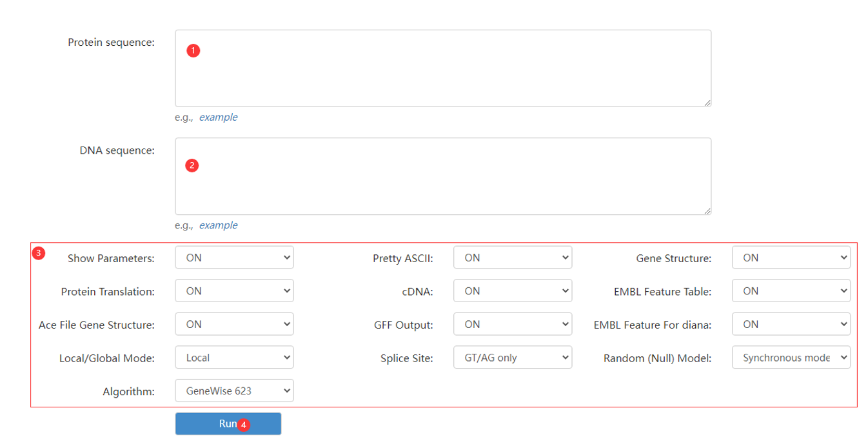Click inside the Protein sequence text area
868x439 pixels.
click(443, 68)
